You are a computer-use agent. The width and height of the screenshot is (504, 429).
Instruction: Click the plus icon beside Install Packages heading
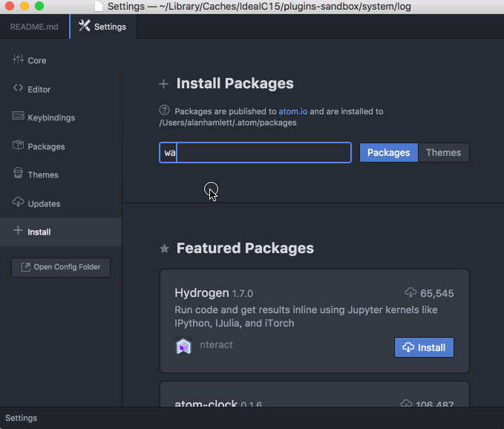click(x=163, y=84)
